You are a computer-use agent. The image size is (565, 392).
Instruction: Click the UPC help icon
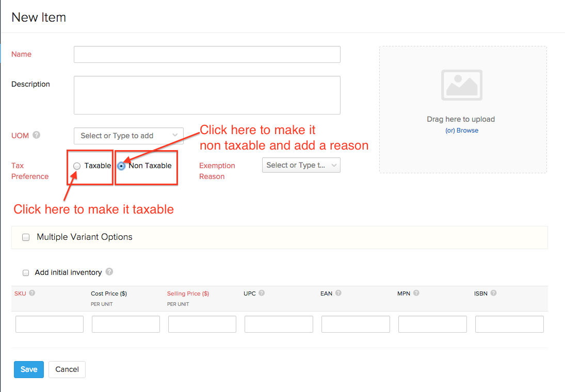coord(262,293)
